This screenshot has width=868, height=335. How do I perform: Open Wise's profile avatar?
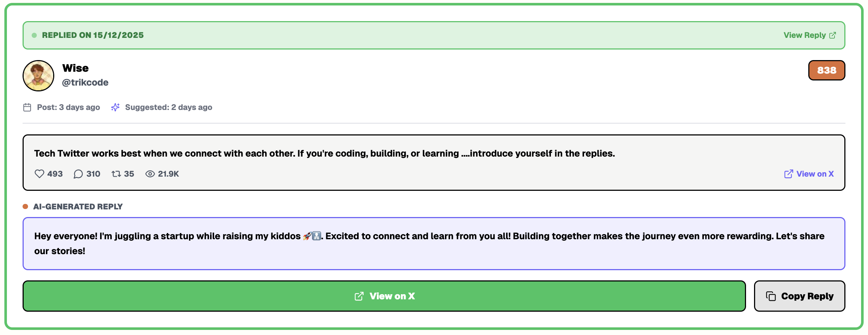38,75
